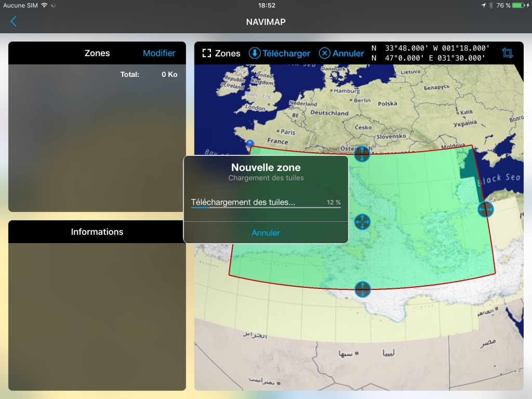Click the France label on the map
This screenshot has height=399, width=532.
coord(277,141)
